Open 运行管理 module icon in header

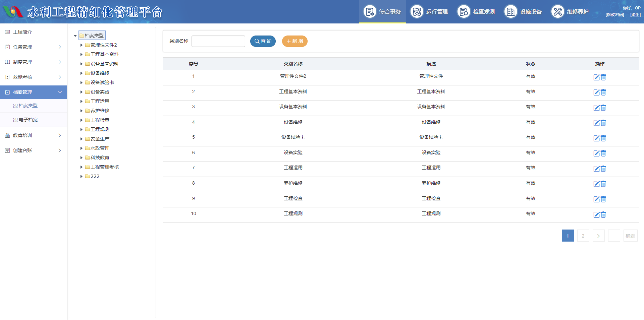pyautogui.click(x=417, y=12)
